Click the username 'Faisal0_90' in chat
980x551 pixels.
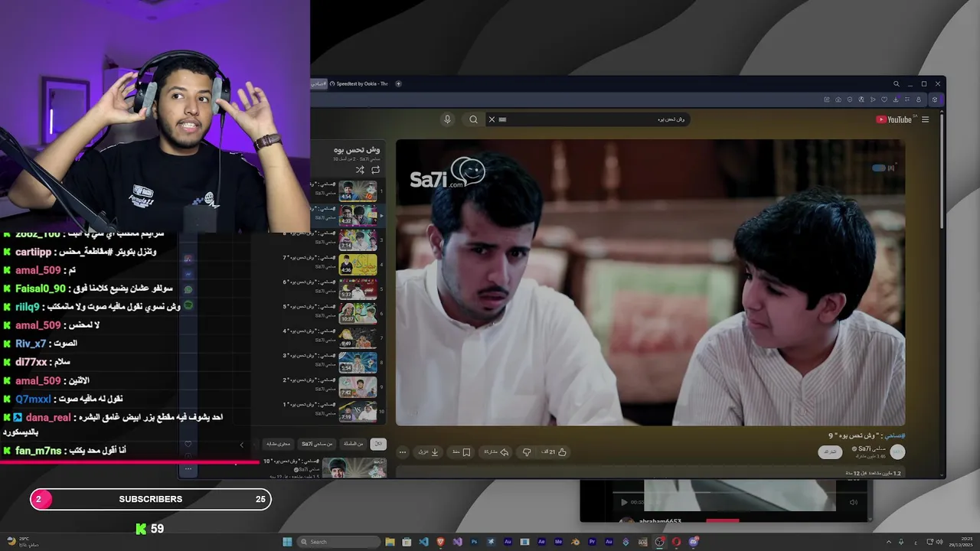click(x=41, y=289)
